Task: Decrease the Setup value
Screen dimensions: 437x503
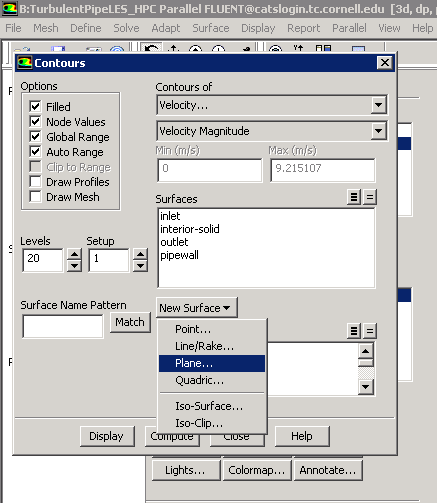Action: (140, 266)
